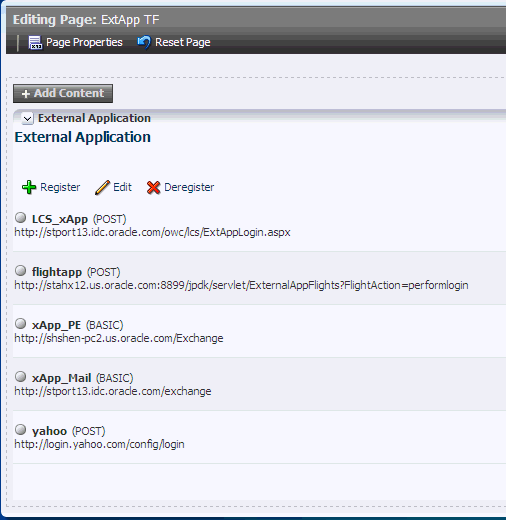Click the (BASIC) label beside xApp_Mail
The width and height of the screenshot is (506, 520).
[x=115, y=378]
